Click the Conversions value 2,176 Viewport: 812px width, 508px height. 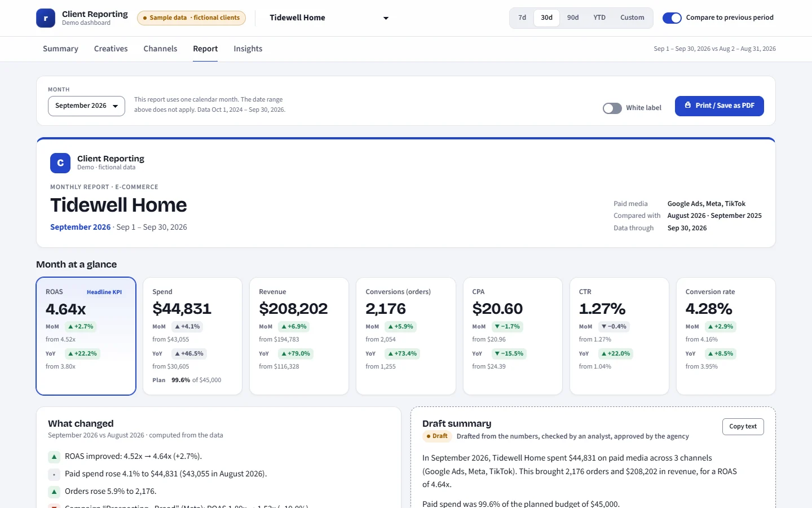[386, 309]
